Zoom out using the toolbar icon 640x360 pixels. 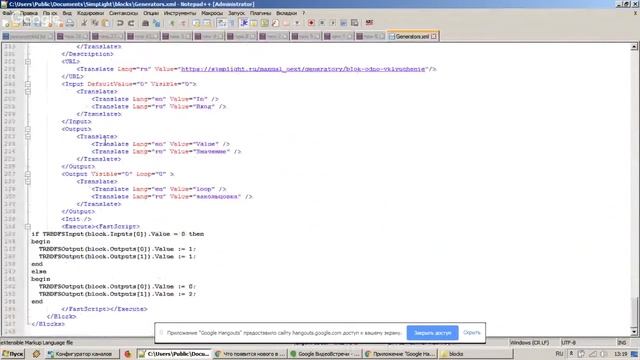(x=184, y=23)
